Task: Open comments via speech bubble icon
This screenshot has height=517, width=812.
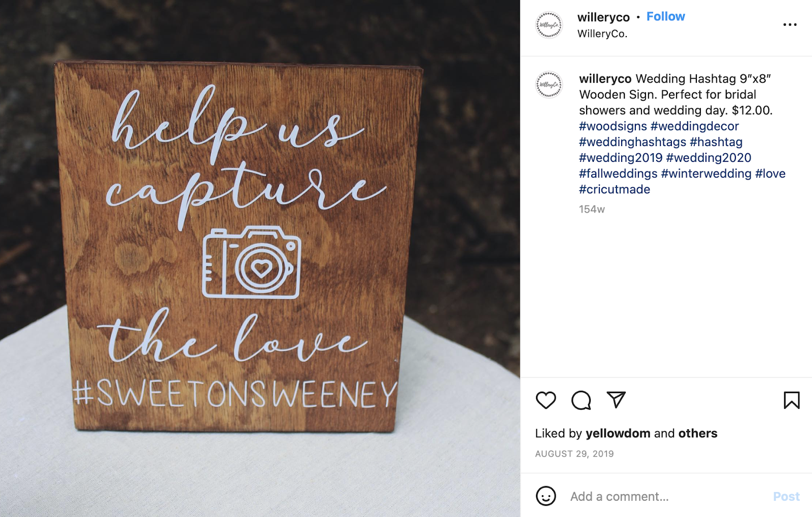Action: click(581, 400)
